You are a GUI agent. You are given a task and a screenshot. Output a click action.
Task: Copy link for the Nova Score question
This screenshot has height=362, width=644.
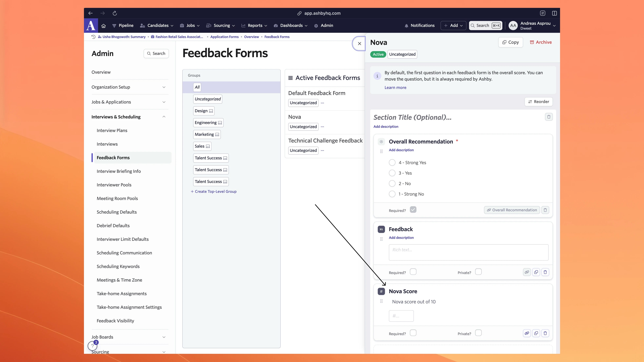pyautogui.click(x=527, y=333)
